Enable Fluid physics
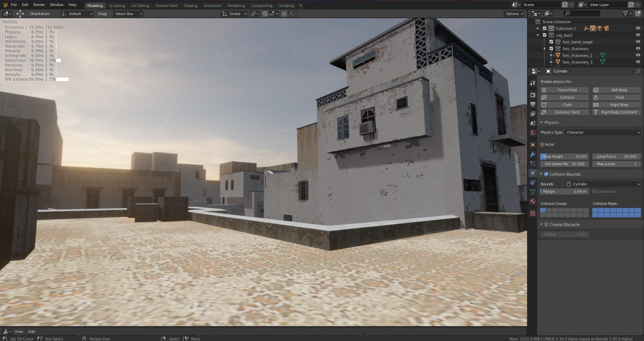This screenshot has height=341, width=644. point(617,97)
